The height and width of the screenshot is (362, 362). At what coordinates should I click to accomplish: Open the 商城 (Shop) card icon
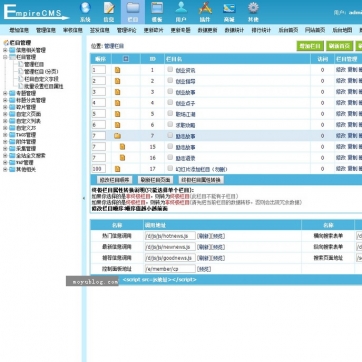tap(229, 8)
